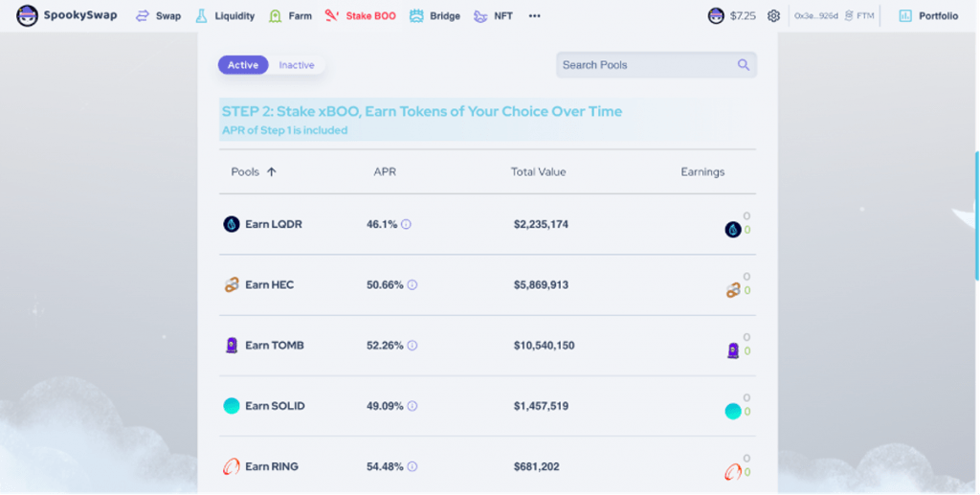Open the NFT page
Image resolution: width=980 pixels, height=495 pixels.
(493, 15)
